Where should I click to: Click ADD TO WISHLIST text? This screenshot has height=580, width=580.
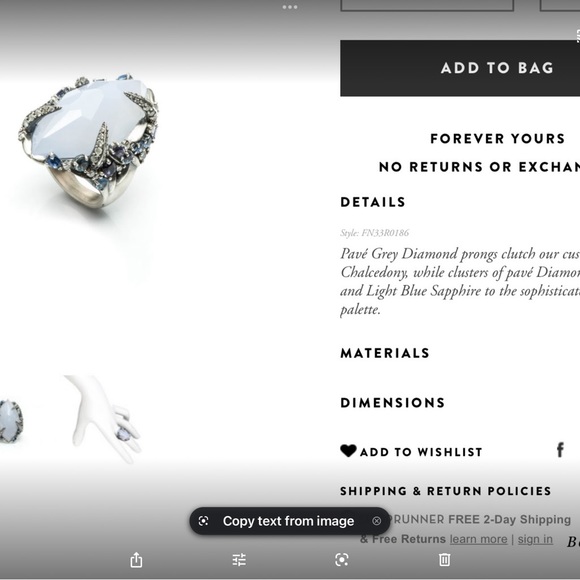pyautogui.click(x=421, y=452)
